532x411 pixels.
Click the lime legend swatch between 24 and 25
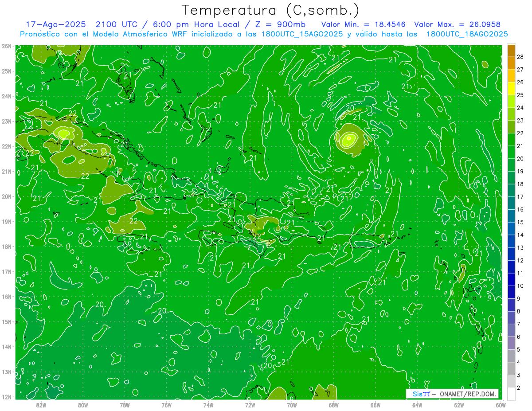[511, 102]
